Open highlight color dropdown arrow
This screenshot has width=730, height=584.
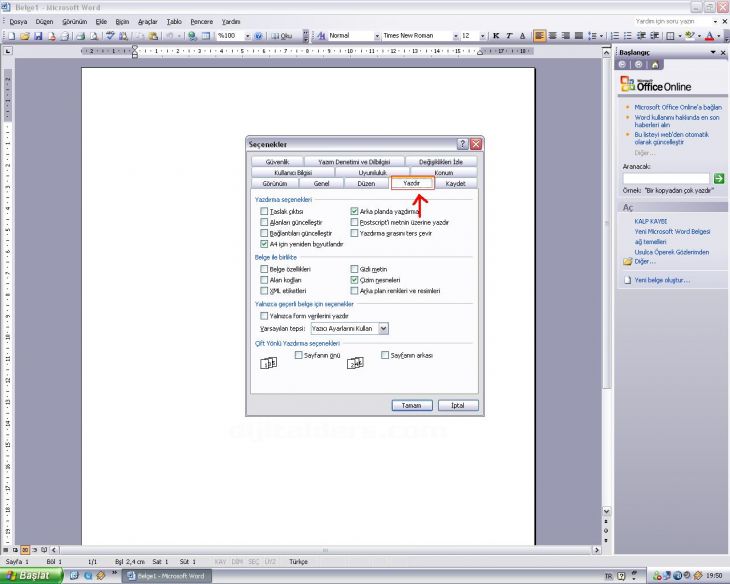[x=700, y=36]
